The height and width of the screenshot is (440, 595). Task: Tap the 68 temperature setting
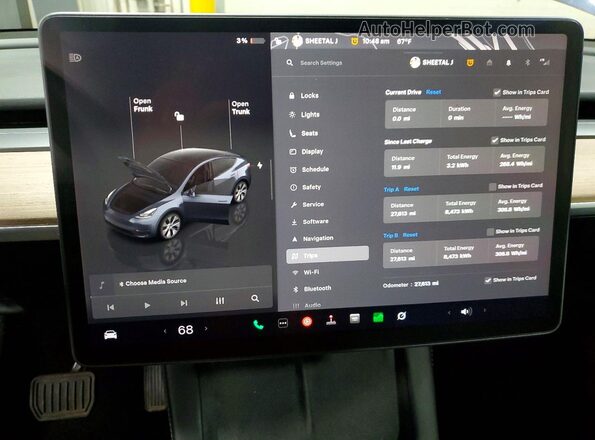click(185, 330)
